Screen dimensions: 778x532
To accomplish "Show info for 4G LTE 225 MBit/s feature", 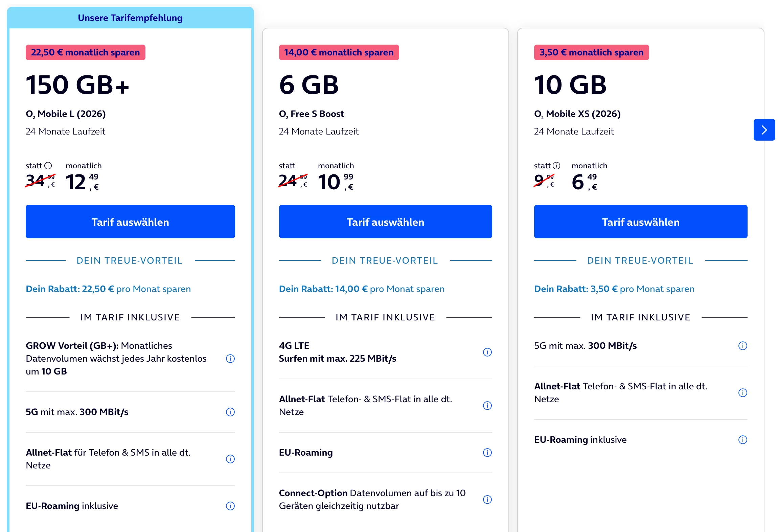I will (x=487, y=352).
